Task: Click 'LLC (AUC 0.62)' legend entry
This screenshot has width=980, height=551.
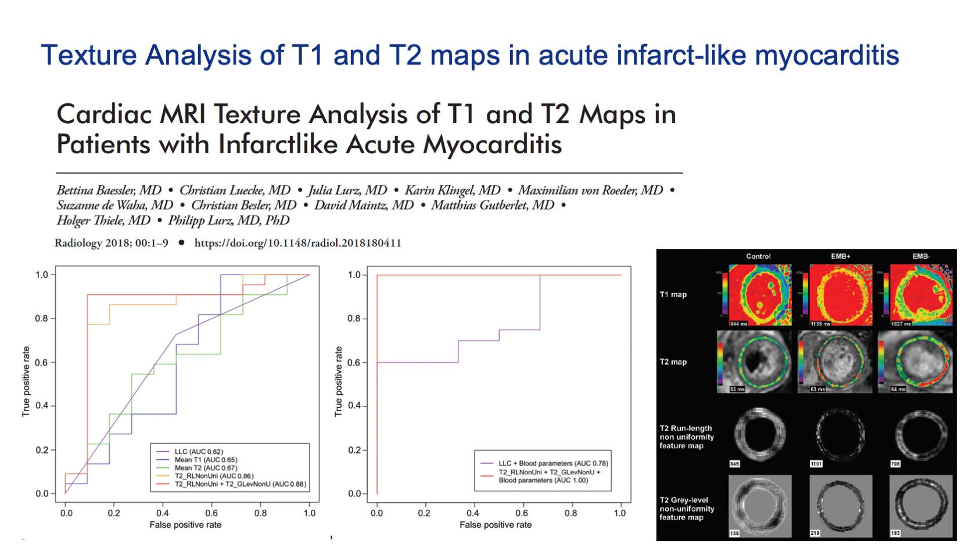Action: click(x=199, y=452)
